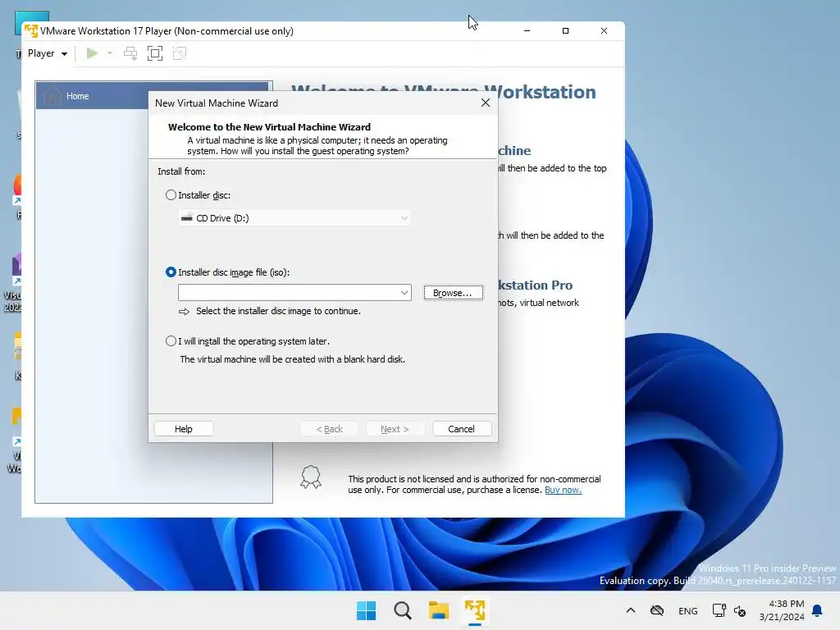Screen dimensions: 840x630
Task: Select the Installer disc radio button
Action: pyautogui.click(x=171, y=195)
